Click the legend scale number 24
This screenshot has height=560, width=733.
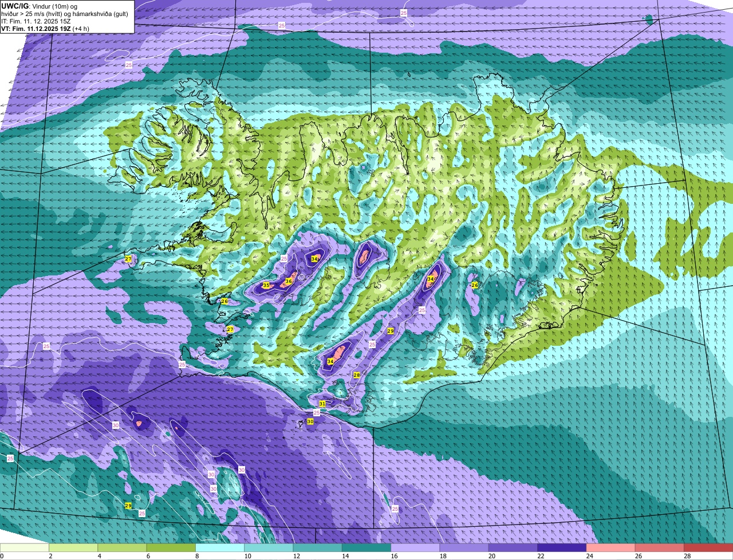(x=589, y=556)
